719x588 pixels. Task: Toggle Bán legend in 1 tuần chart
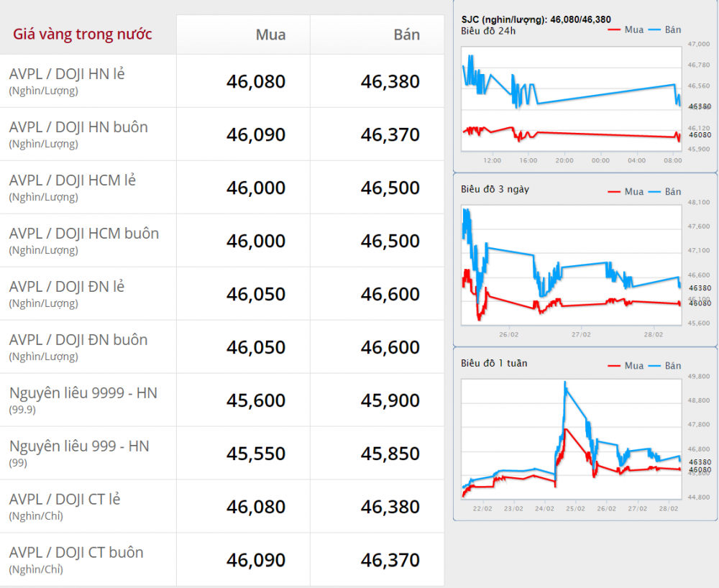[665, 366]
